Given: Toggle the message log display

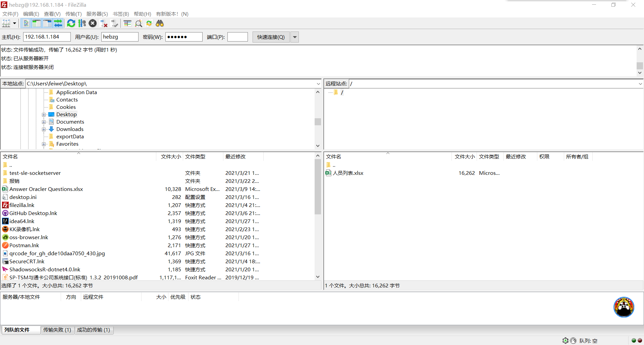Looking at the screenshot, I should point(26,23).
